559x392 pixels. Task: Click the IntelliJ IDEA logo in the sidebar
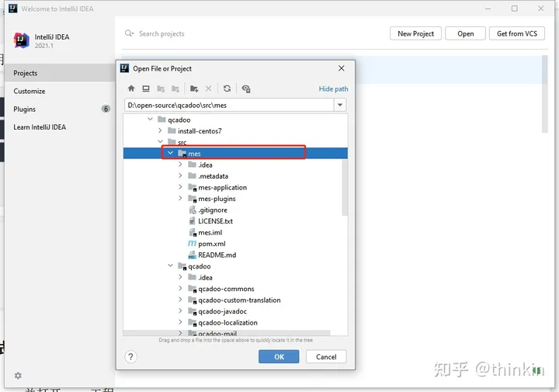tap(22, 40)
